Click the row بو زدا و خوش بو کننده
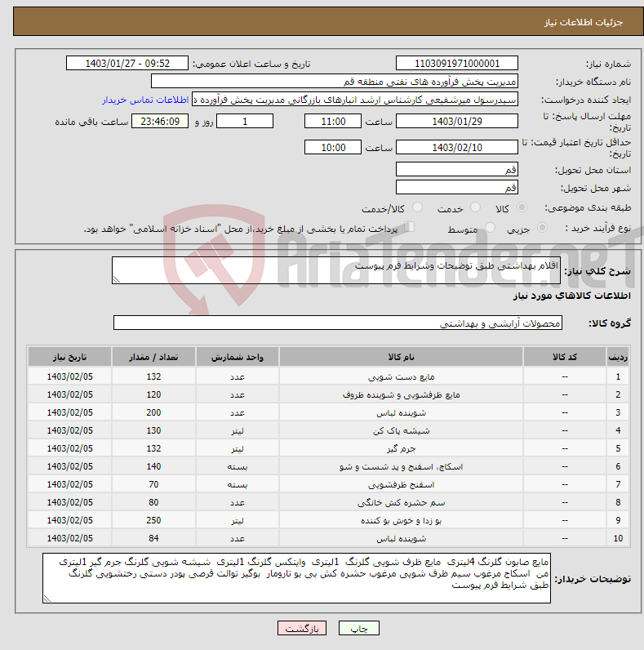This screenshot has height=650, width=644. click(x=328, y=520)
